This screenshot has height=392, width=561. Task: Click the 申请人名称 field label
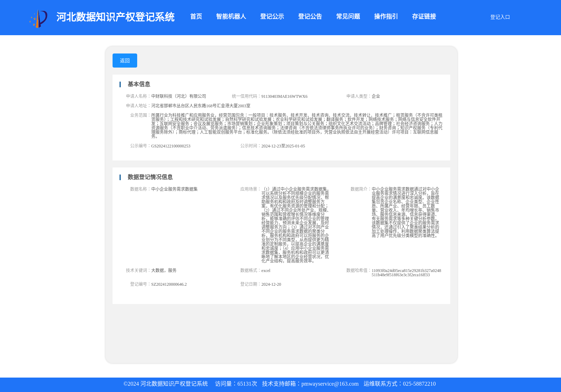tap(138, 96)
